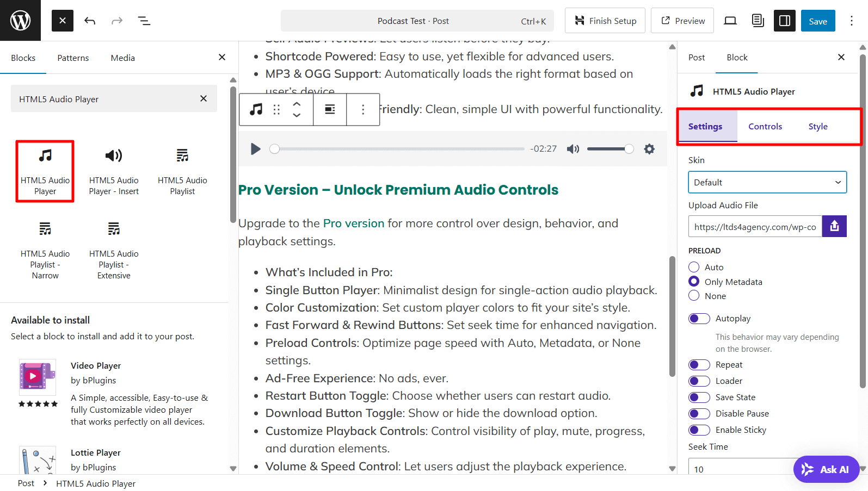This screenshot has height=491, width=868.
Task: Open the audio file upload button
Action: tap(834, 226)
